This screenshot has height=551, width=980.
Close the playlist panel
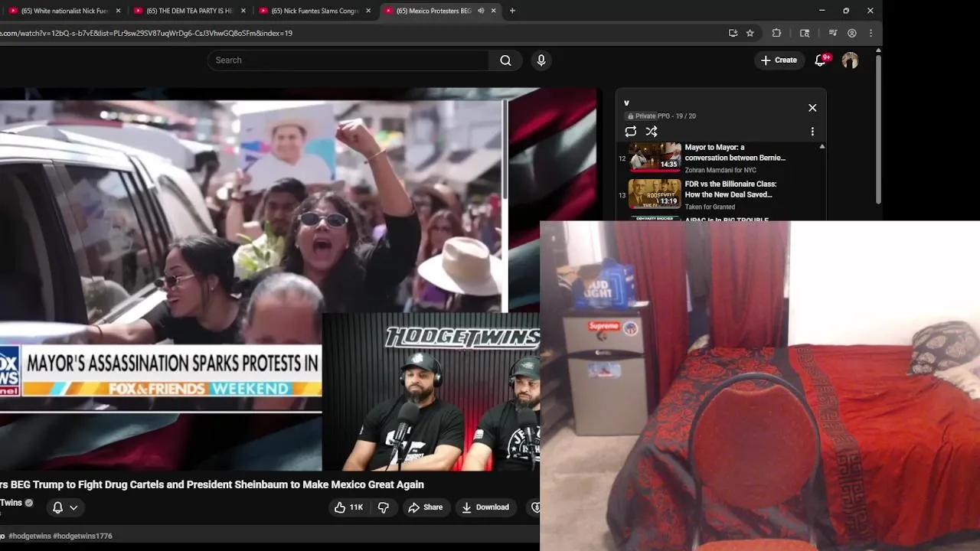coord(812,108)
